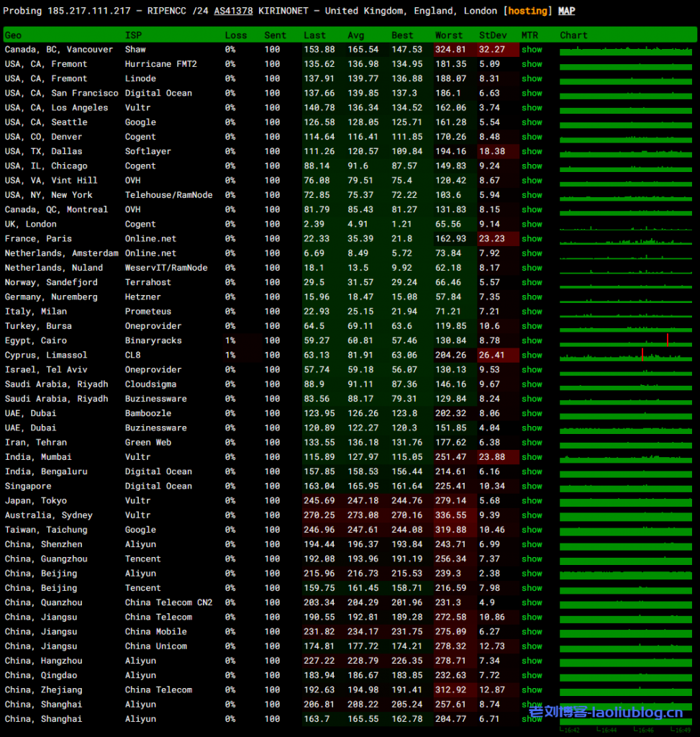Open MTR 'show' for Japan Tokyo Vultr
700x737 pixels.
coord(532,500)
